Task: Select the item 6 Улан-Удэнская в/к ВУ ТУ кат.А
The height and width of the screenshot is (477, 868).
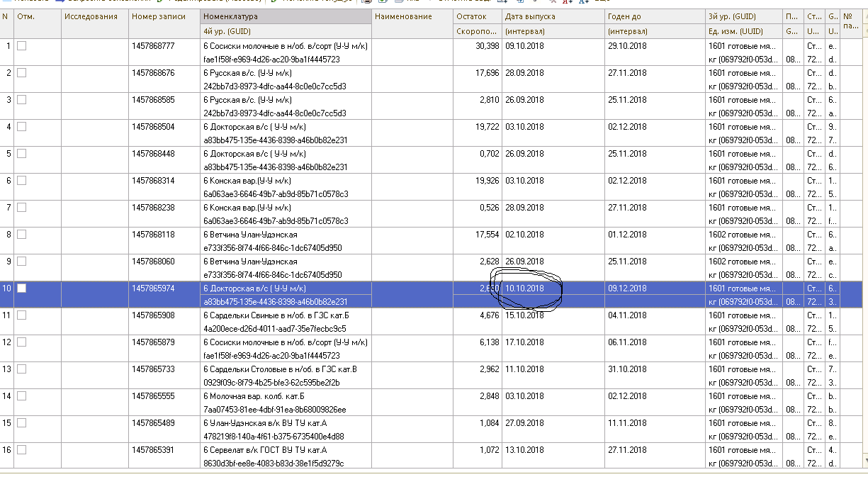Action: 264,423
